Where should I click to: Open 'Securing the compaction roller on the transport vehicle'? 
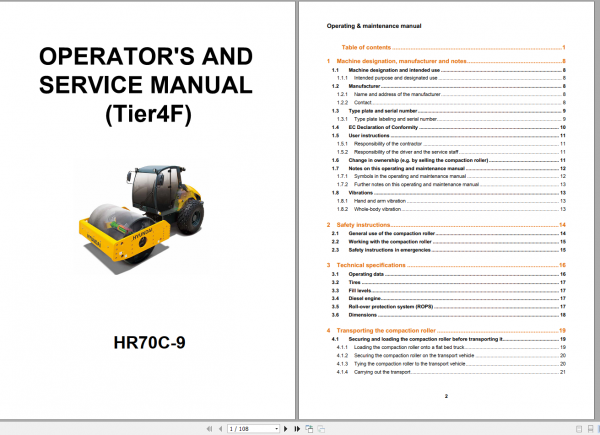pos(451,356)
